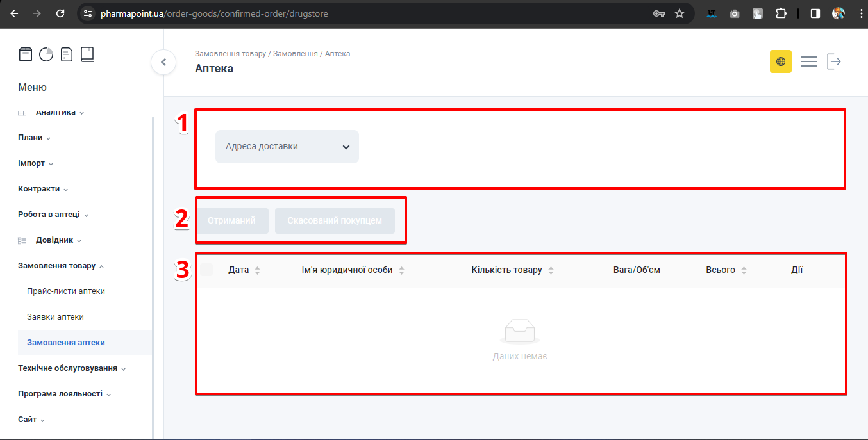The image size is (868, 440).
Task: Click the logout icon
Action: 834,61
